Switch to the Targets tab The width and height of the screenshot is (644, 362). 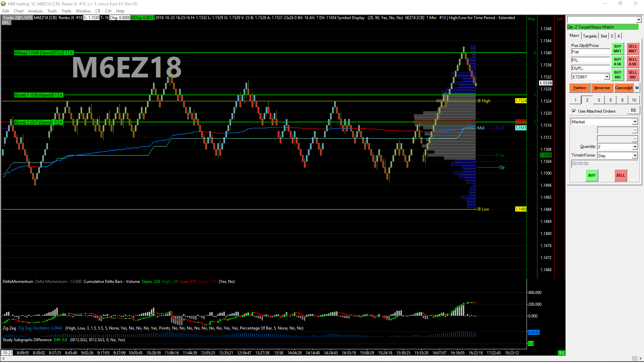(590, 36)
